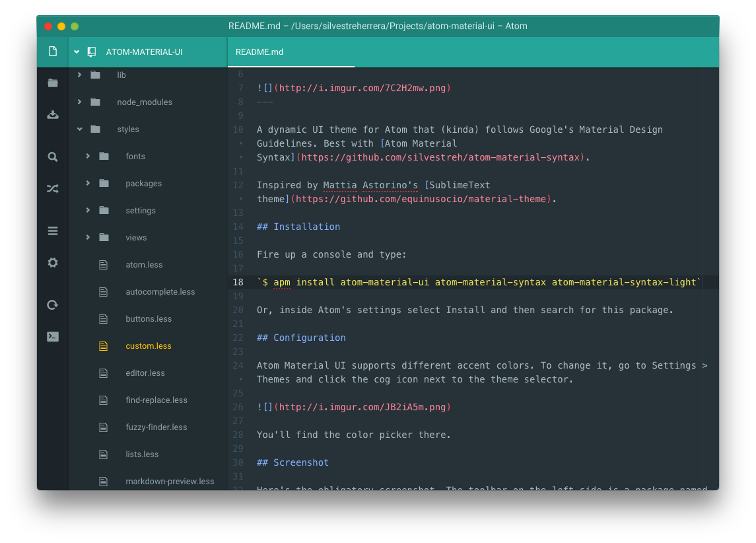756x543 pixels.
Task: Expand the packages folder chevron
Action: pyautogui.click(x=88, y=183)
